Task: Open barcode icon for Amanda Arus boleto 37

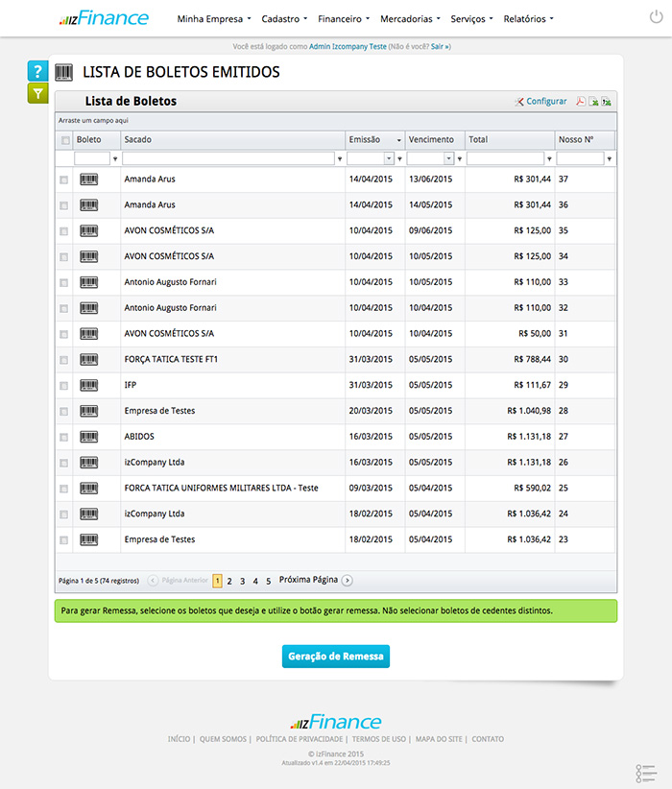Action: 88,179
